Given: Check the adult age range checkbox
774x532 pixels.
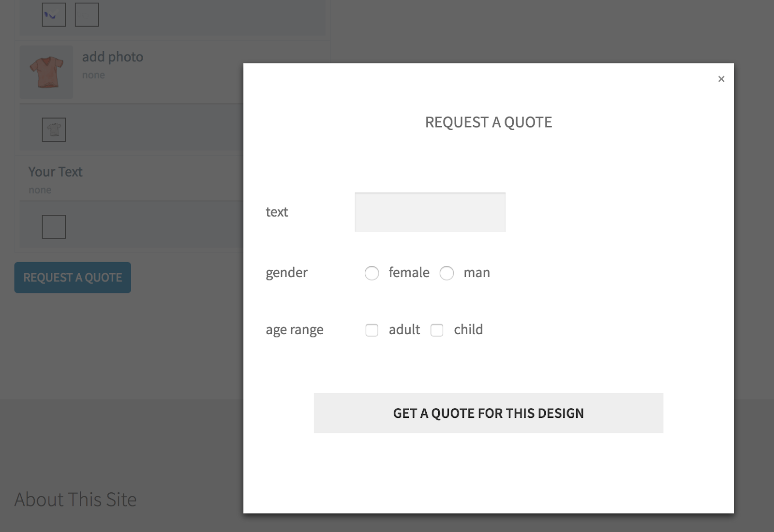Looking at the screenshot, I should point(372,330).
